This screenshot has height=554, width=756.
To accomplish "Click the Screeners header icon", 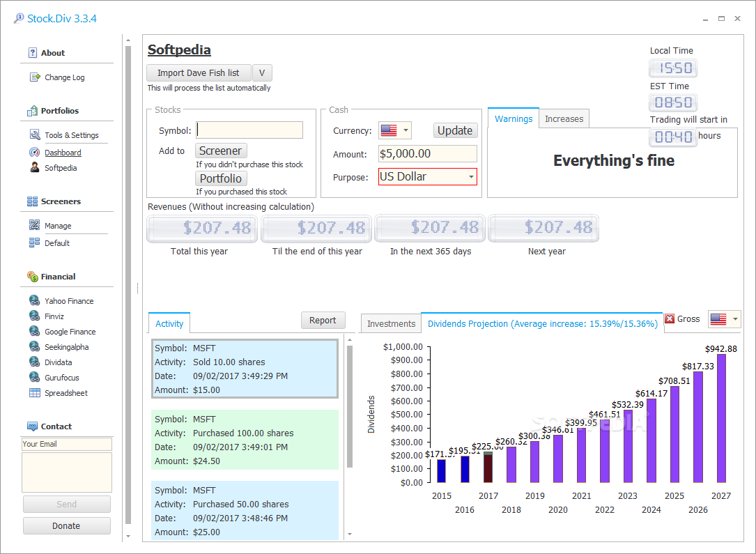I will click(32, 201).
